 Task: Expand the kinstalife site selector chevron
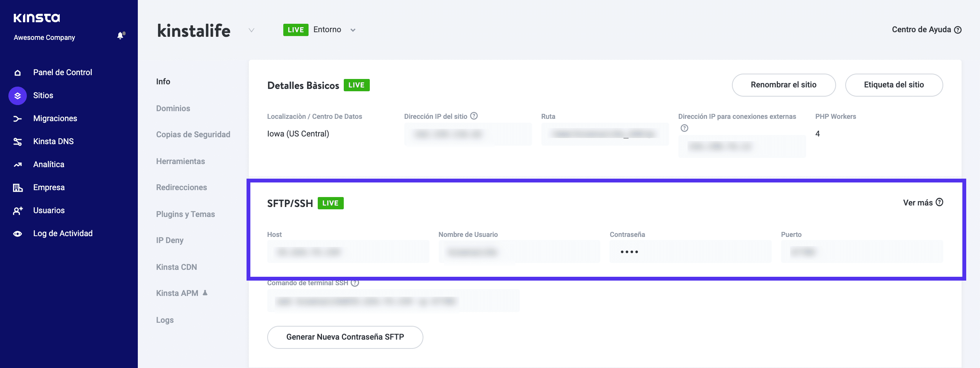coord(252,30)
